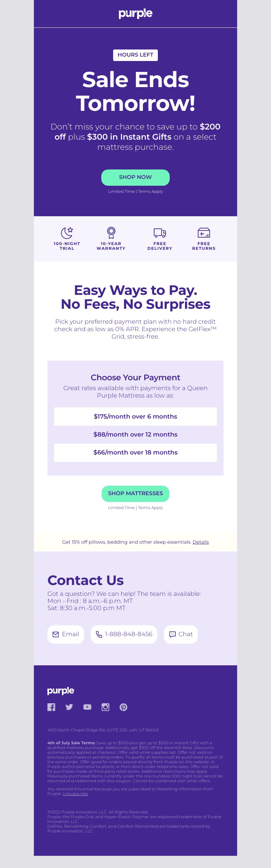271x868 pixels.
Task: Click the free returns box icon
Action: pyautogui.click(x=204, y=233)
